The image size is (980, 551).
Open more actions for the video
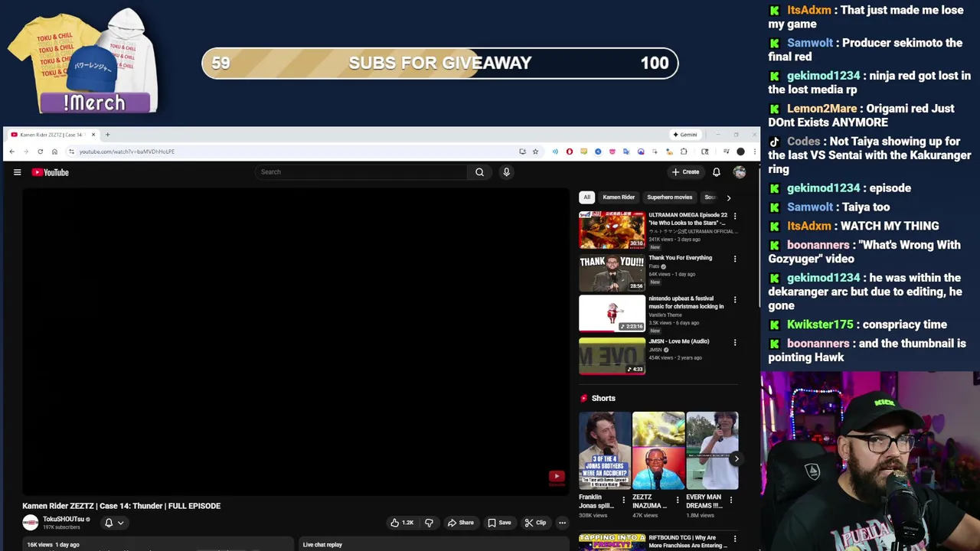(562, 523)
